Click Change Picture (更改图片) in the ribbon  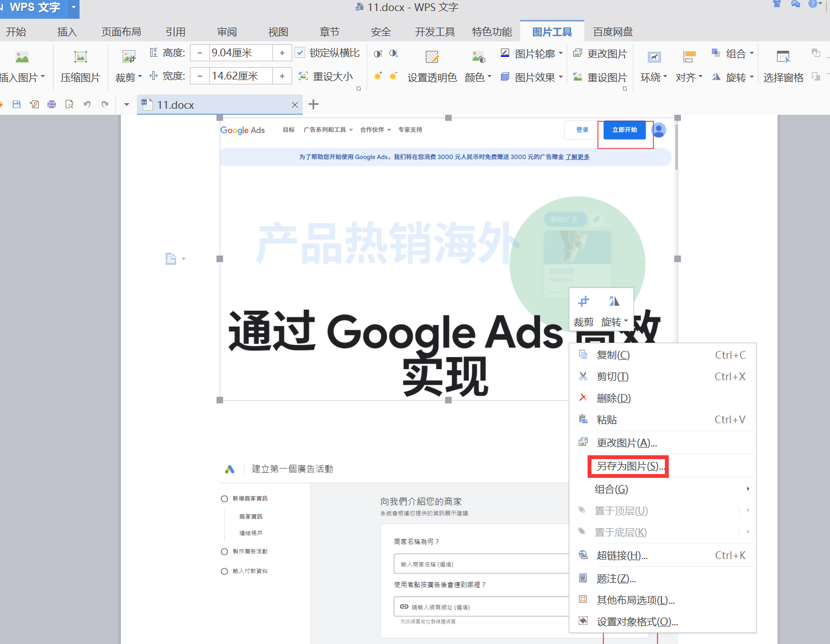tap(600, 54)
